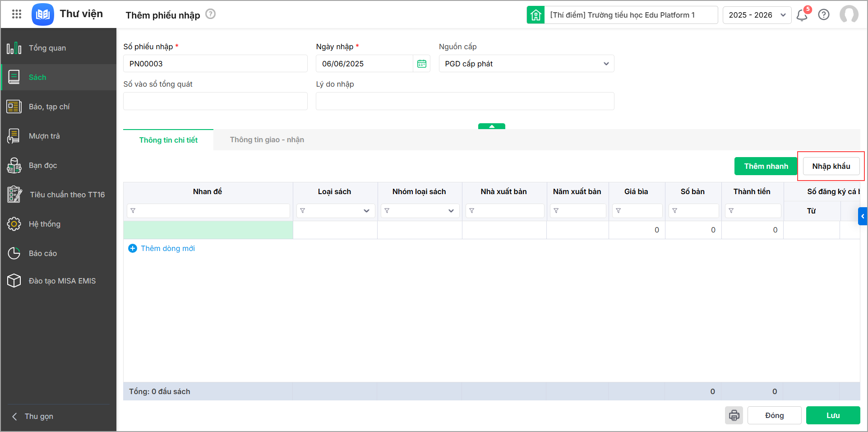
Task: Open the school year 2025 - 2026 dropdown
Action: 757,15
